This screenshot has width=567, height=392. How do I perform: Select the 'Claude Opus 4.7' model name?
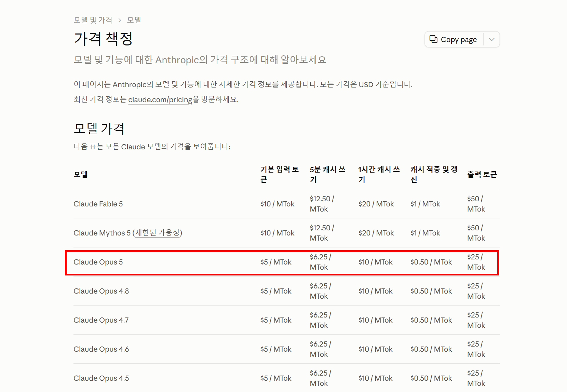(x=101, y=320)
